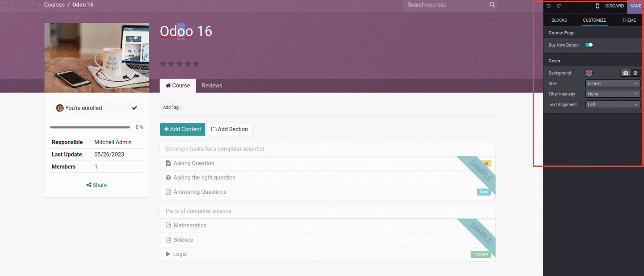Click the undo arrow icon

pos(549,6)
